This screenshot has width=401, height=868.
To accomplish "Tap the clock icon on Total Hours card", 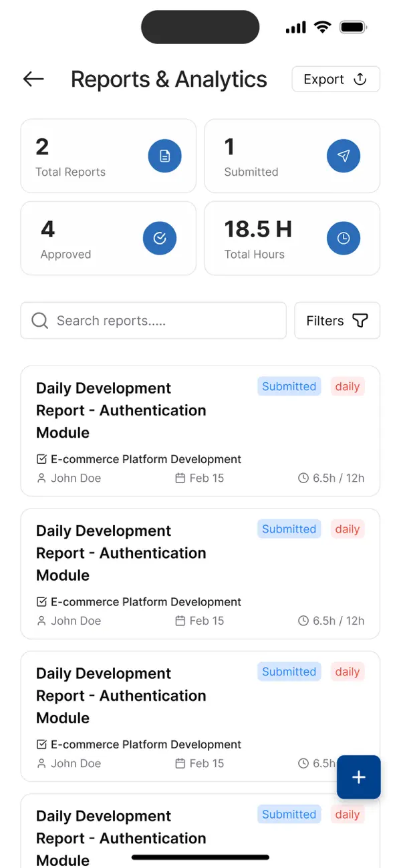I will [344, 239].
